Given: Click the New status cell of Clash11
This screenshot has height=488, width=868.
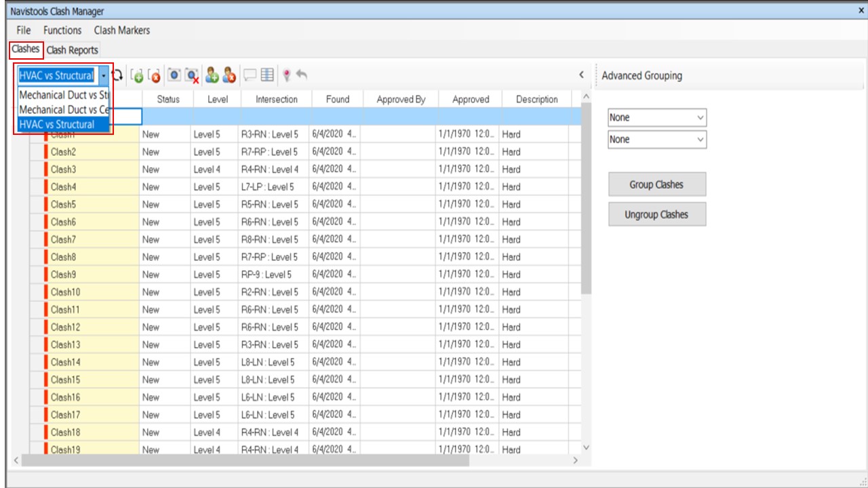Looking at the screenshot, I should tap(165, 310).
